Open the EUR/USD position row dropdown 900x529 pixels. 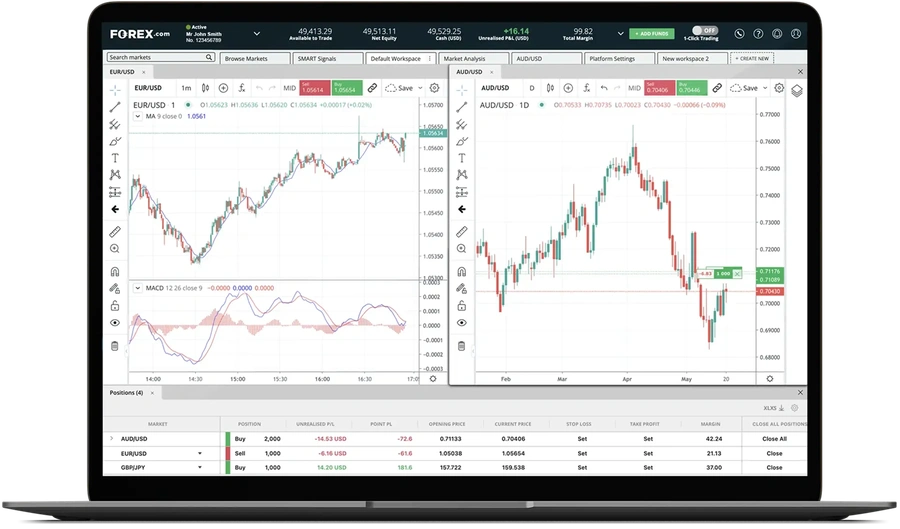click(x=200, y=453)
